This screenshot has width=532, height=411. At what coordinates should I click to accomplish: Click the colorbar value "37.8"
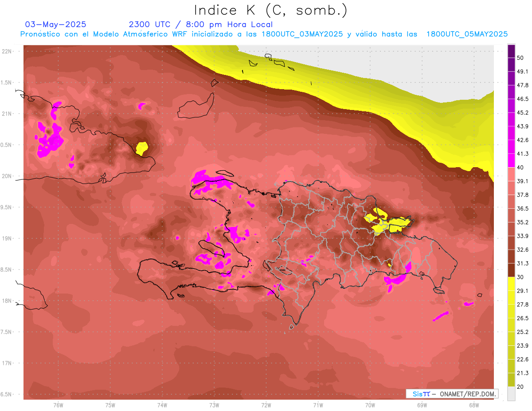[523, 195]
